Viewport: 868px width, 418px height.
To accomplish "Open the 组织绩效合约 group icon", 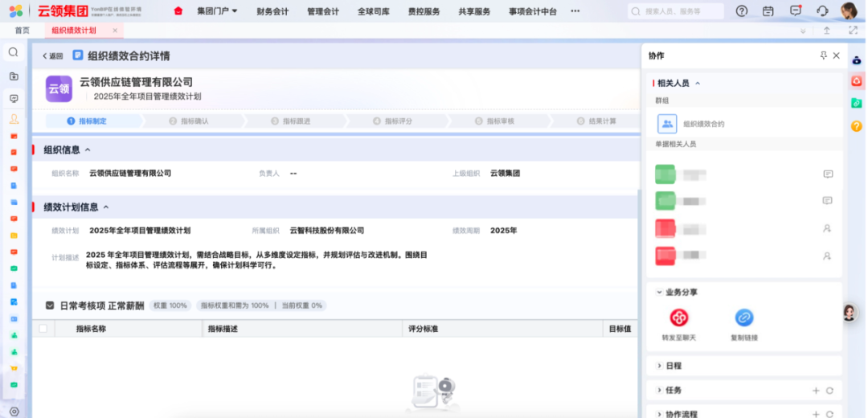I will [x=667, y=124].
